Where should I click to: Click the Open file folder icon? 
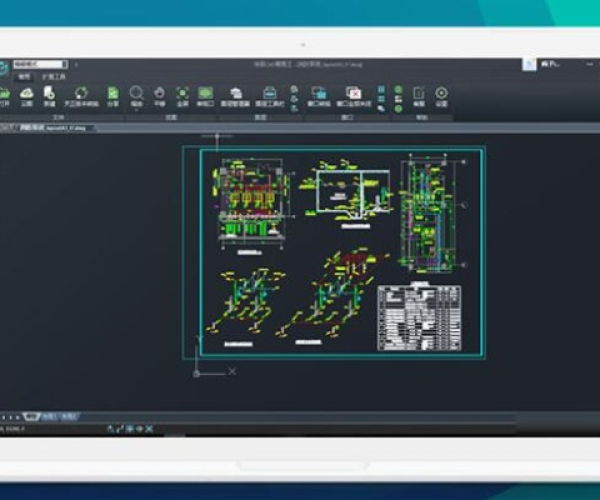point(5,93)
